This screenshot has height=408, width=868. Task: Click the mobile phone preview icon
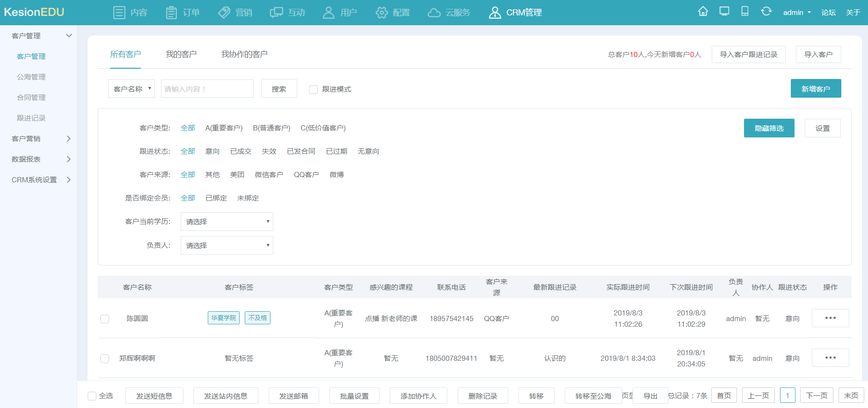click(745, 12)
